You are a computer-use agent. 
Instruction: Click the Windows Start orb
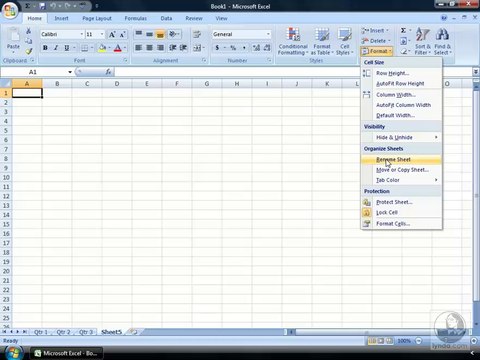pyautogui.click(x=14, y=353)
